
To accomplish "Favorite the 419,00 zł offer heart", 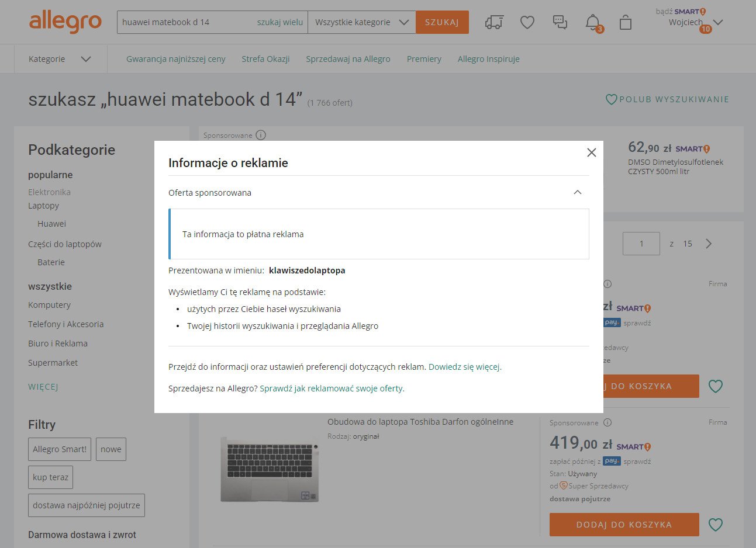I will click(x=716, y=525).
